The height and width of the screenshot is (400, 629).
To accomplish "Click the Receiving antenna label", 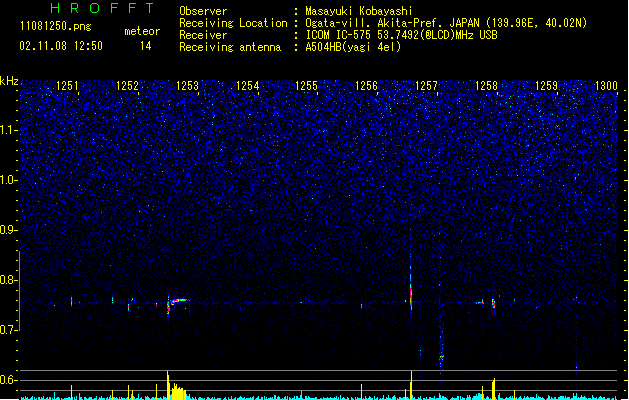I will [x=230, y=47].
